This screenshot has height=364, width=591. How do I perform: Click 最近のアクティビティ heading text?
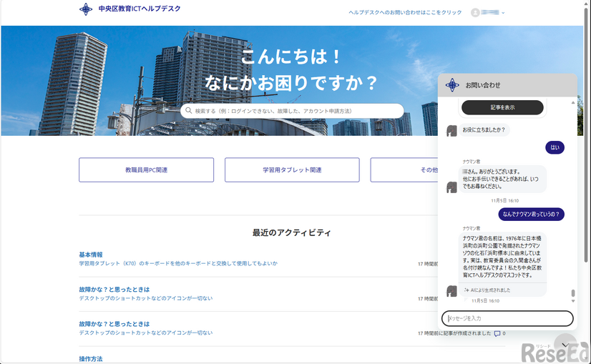(291, 232)
